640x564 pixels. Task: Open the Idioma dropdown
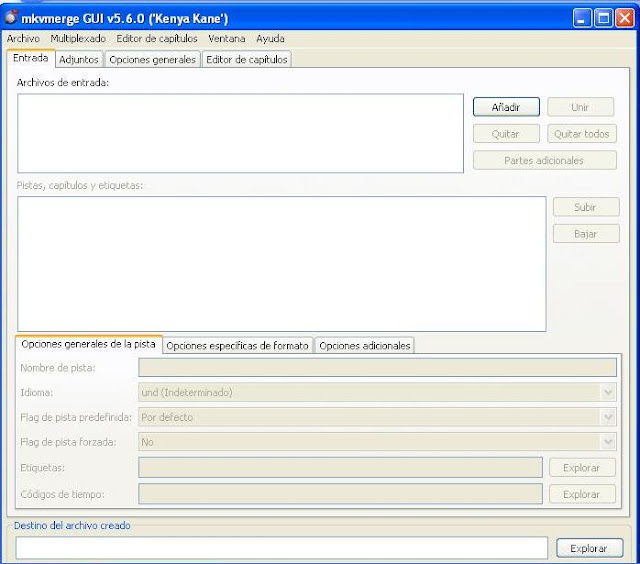coord(378,393)
